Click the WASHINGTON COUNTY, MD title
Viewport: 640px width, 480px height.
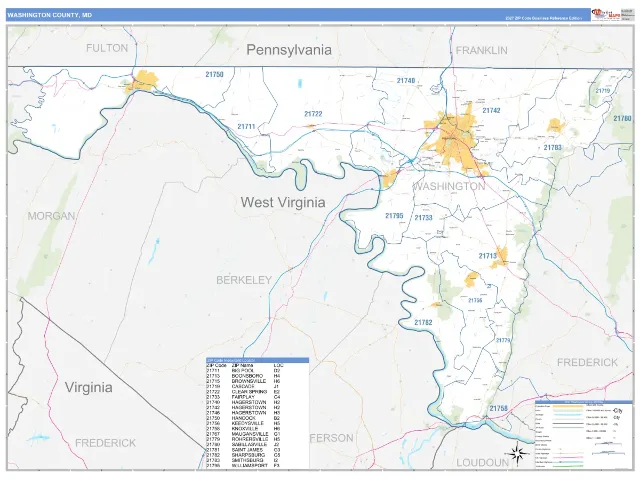(49, 15)
